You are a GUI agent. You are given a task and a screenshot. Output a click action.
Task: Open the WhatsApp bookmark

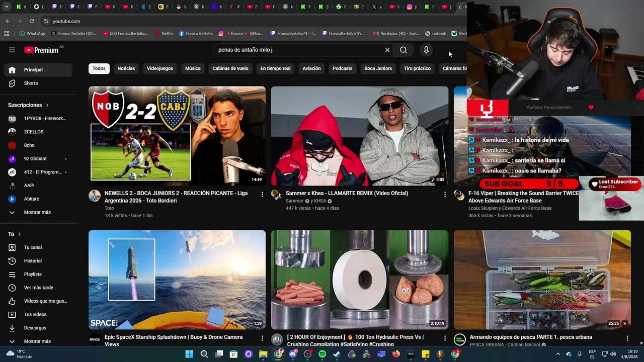pyautogui.click(x=32, y=34)
